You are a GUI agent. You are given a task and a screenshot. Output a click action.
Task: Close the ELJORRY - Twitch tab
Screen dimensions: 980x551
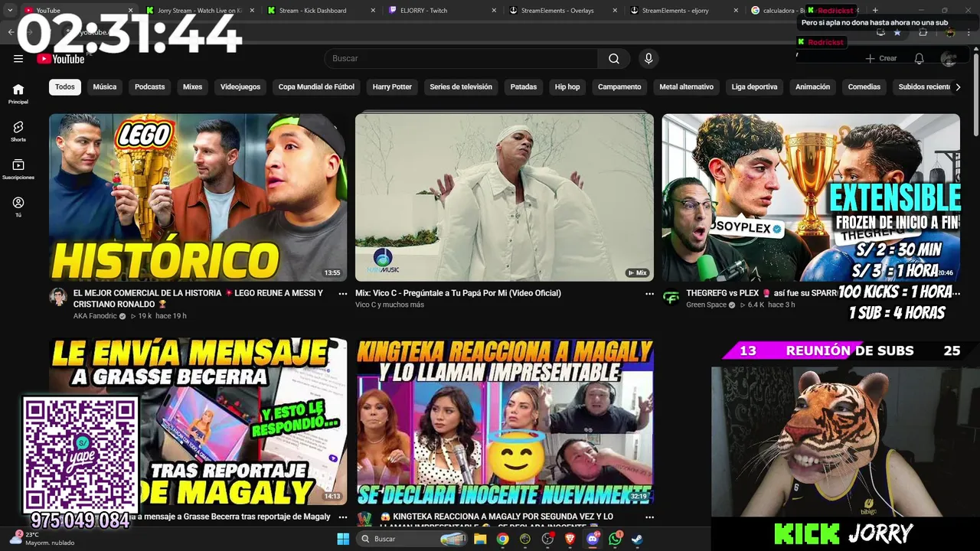coord(495,11)
